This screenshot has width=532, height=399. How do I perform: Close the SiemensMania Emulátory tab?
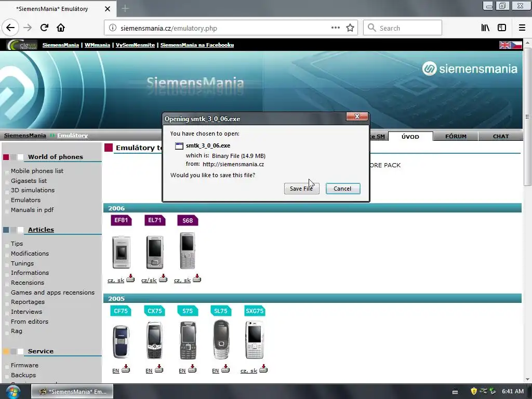pos(107,9)
